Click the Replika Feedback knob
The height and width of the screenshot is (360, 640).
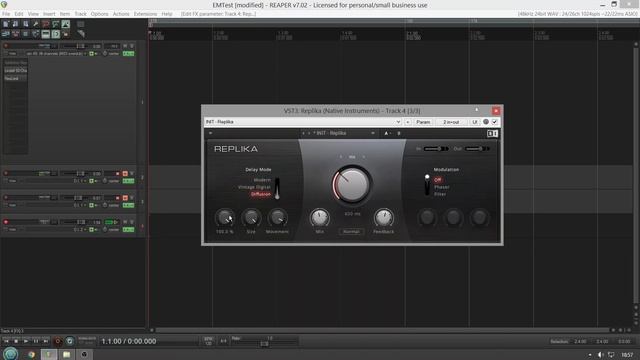click(x=383, y=218)
